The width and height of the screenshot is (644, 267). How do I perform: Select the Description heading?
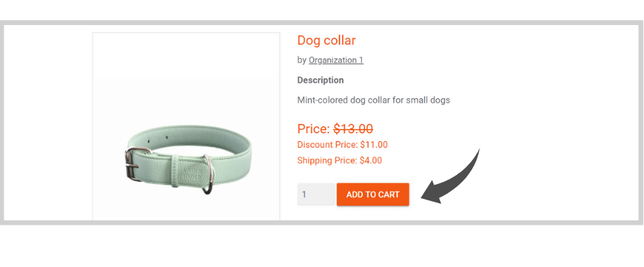pos(321,80)
